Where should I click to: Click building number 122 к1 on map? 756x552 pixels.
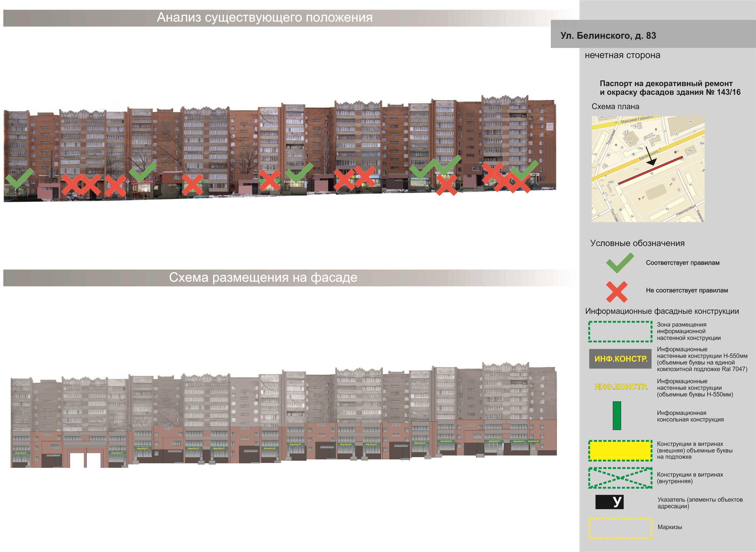point(652,135)
